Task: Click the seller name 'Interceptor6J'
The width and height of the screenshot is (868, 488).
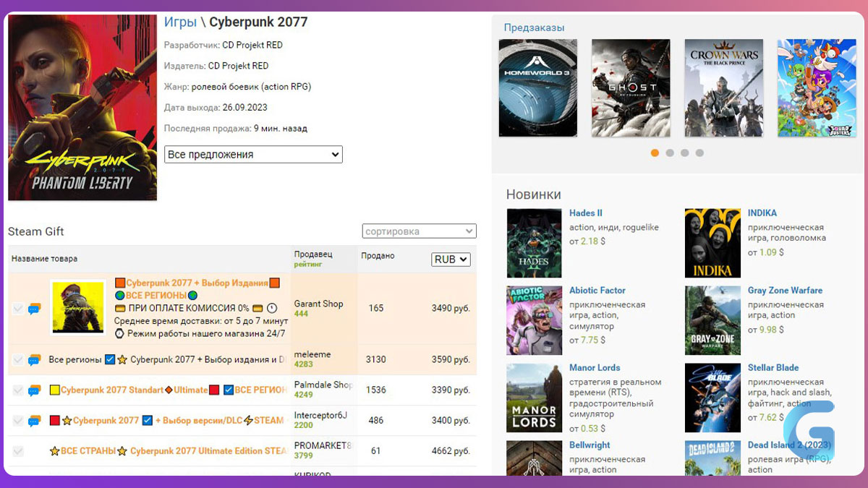Action: (x=320, y=415)
